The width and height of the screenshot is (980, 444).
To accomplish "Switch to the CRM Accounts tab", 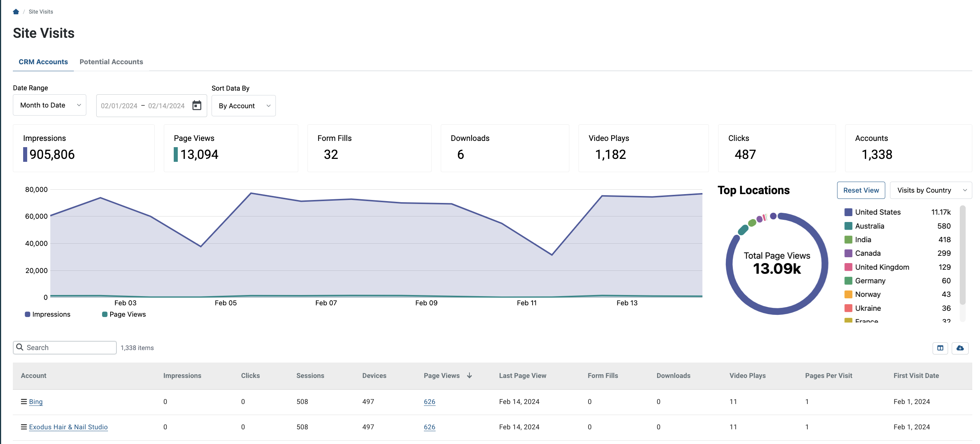I will coord(43,62).
